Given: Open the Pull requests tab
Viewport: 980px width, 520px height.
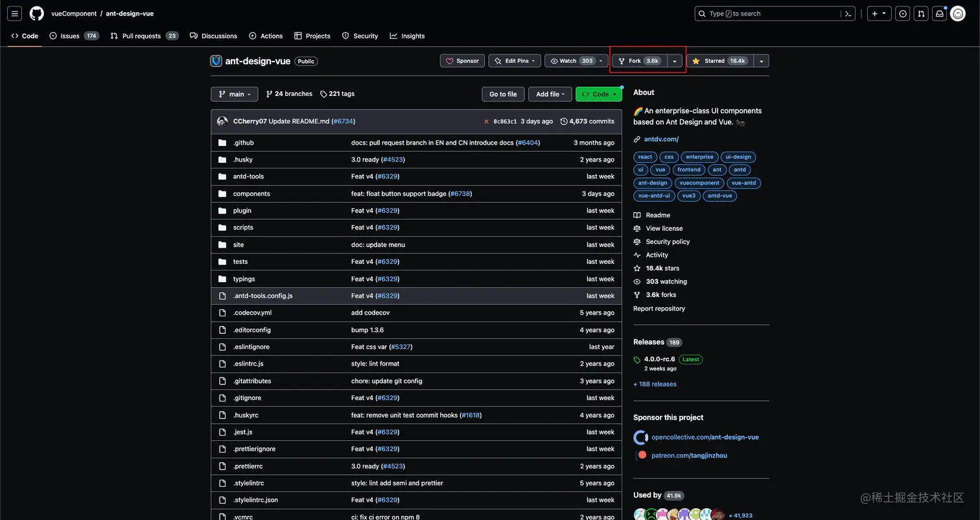Looking at the screenshot, I should [x=145, y=36].
